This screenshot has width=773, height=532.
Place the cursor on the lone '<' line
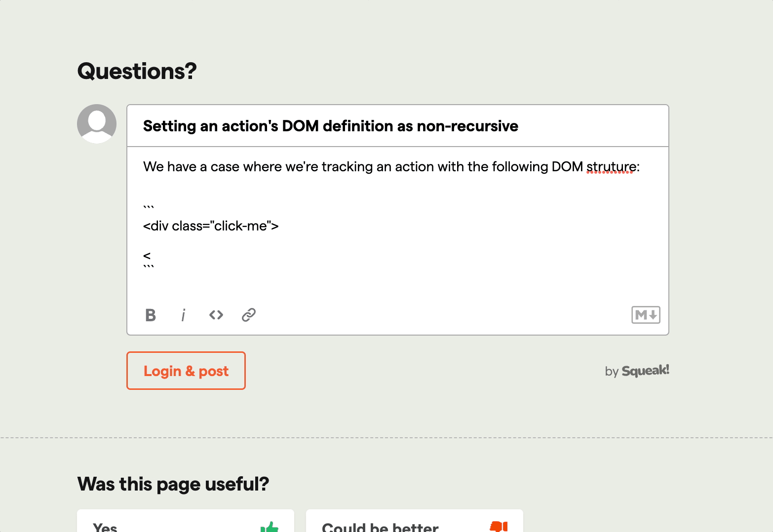pyautogui.click(x=147, y=256)
